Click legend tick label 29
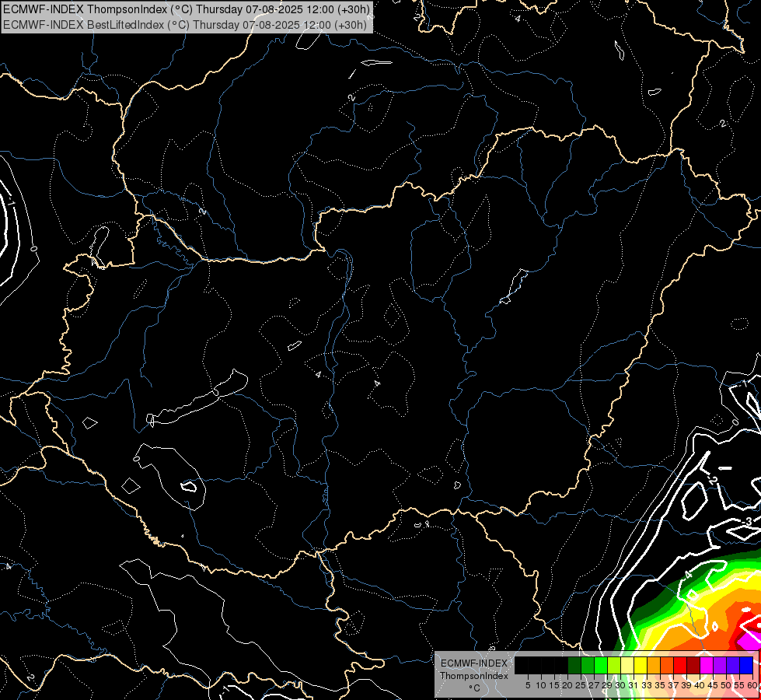Image resolution: width=761 pixels, height=700 pixels. click(607, 685)
